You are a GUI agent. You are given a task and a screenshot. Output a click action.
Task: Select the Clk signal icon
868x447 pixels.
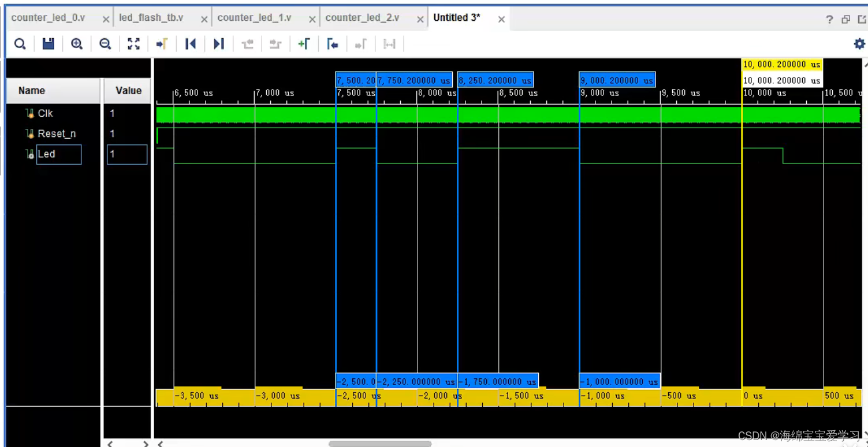click(x=29, y=113)
